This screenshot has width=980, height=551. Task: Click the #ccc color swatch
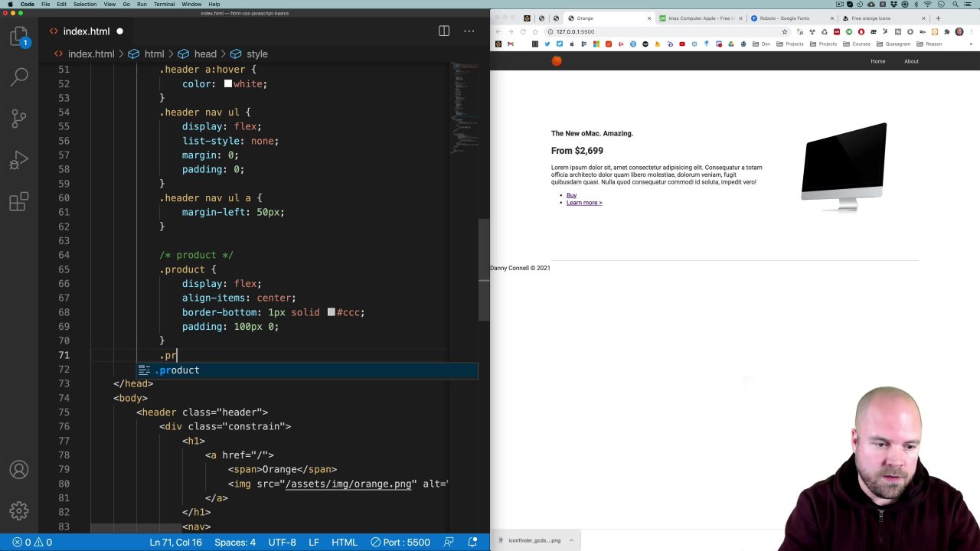click(331, 312)
